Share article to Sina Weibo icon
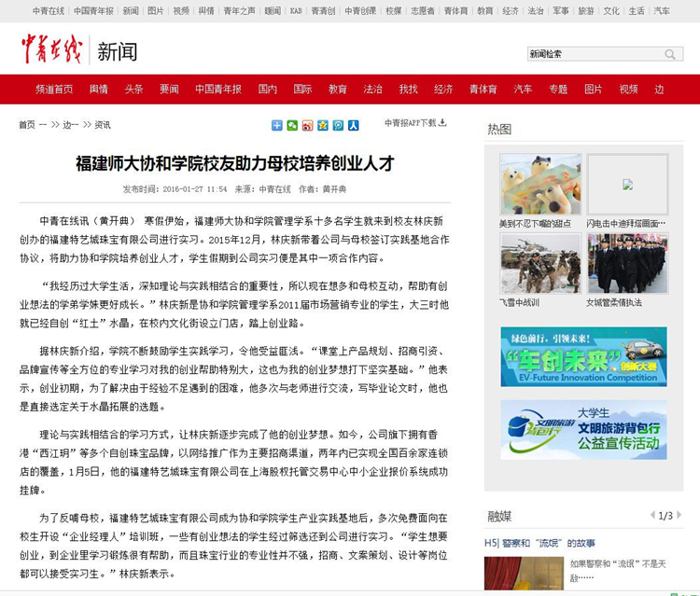 tap(308, 126)
